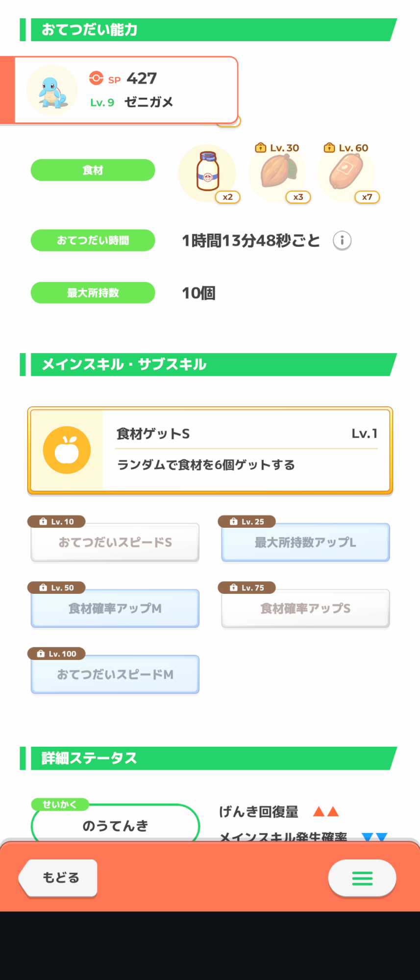Image resolution: width=420 pixels, height=980 pixels.
Task: Tap the locked Lv. 30 cacao ingredient
Action: coord(278,171)
